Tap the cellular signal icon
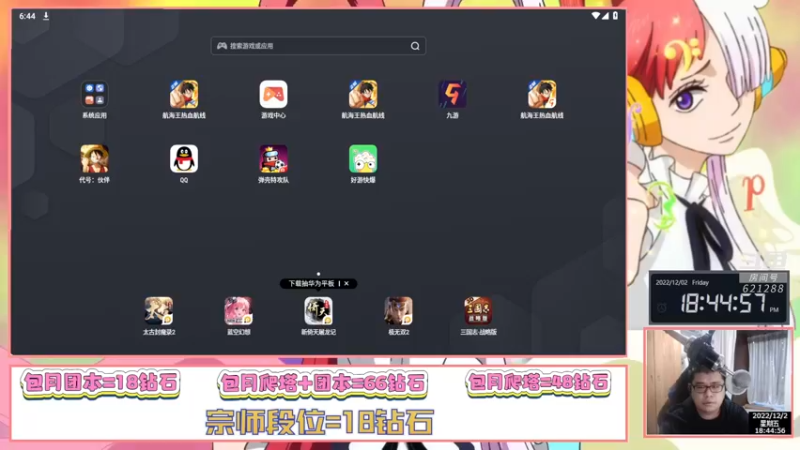The image size is (800, 450). click(605, 16)
